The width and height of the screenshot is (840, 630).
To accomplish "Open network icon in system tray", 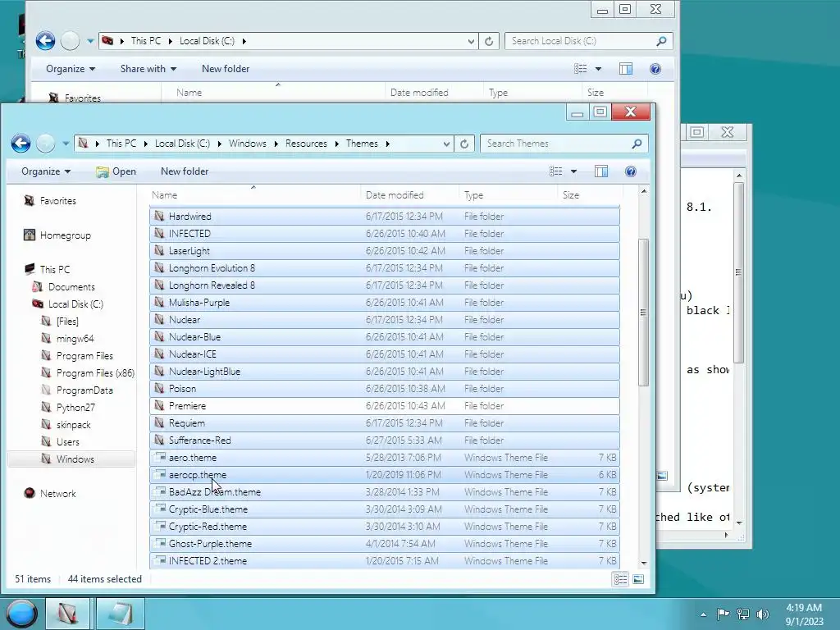I will tap(743, 614).
